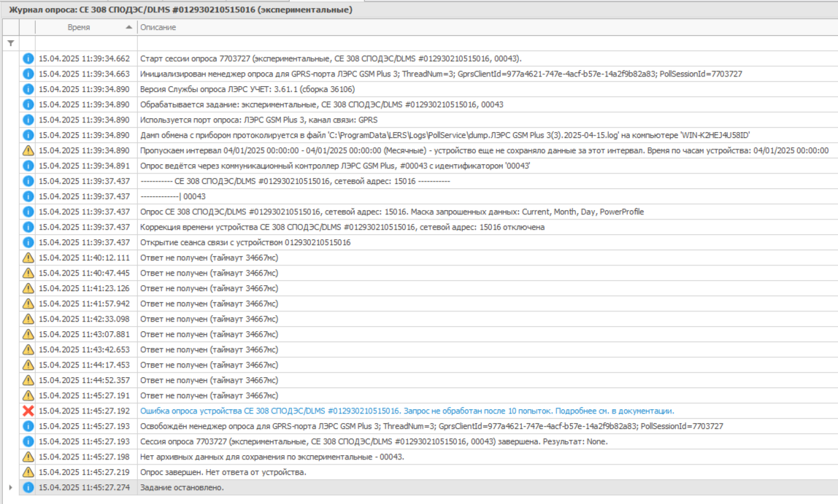Click warning icon of row 11:44:17.453

point(28,365)
